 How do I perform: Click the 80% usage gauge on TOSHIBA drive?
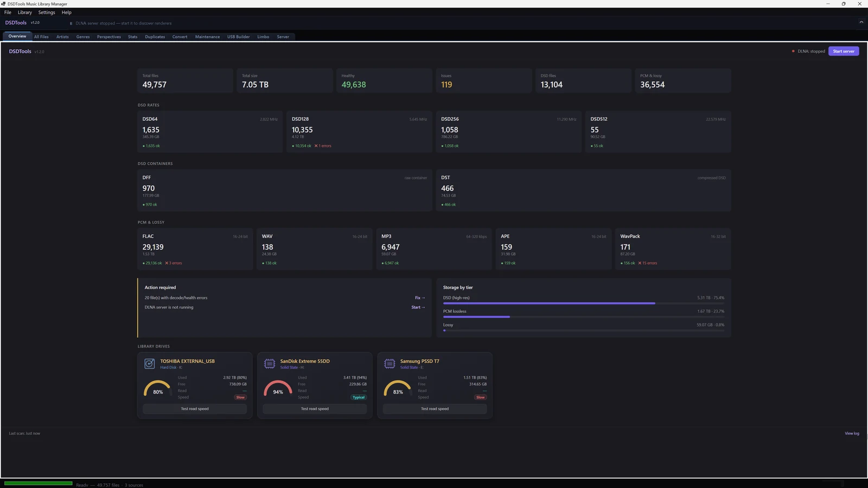pos(158,388)
